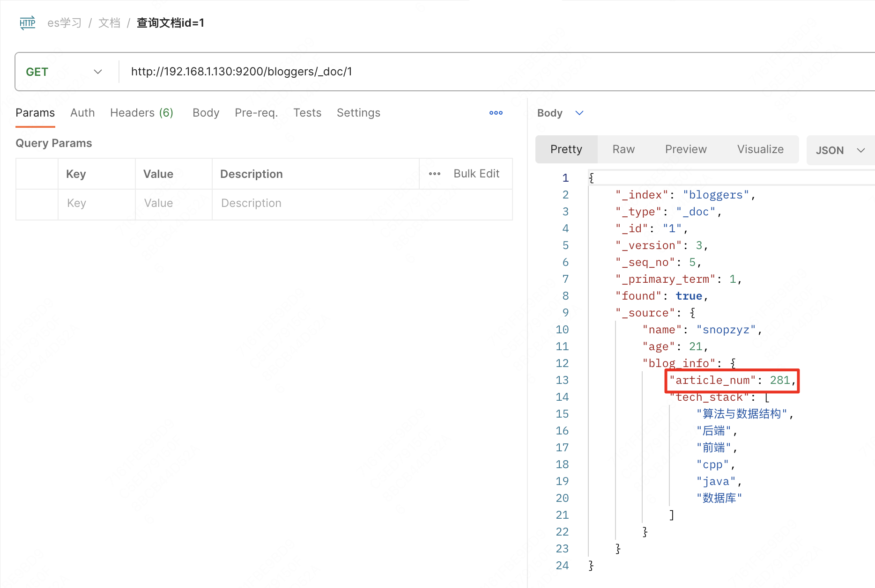Click the "name": "snopzyz" line
This screenshot has width=875, height=588.
(x=702, y=330)
